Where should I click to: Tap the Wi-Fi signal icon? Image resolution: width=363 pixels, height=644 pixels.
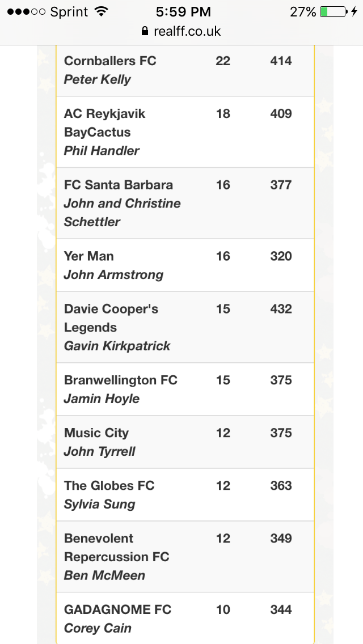click(102, 12)
